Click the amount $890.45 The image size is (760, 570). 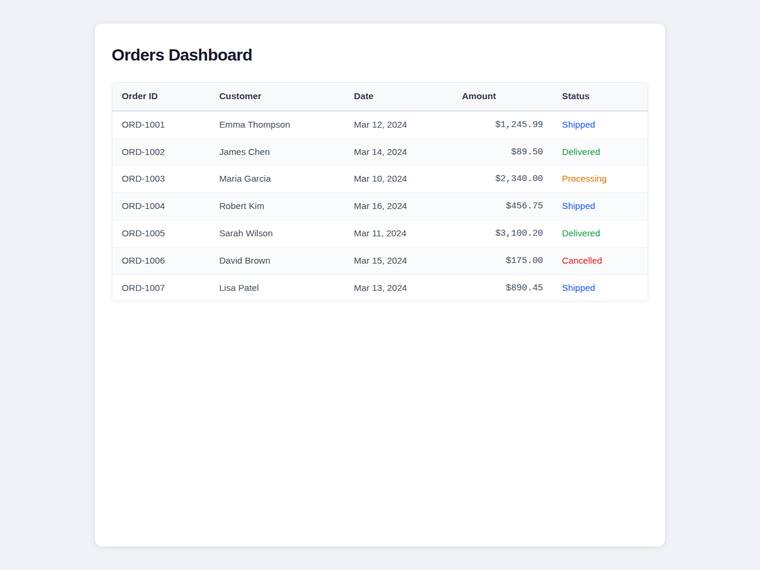524,288
